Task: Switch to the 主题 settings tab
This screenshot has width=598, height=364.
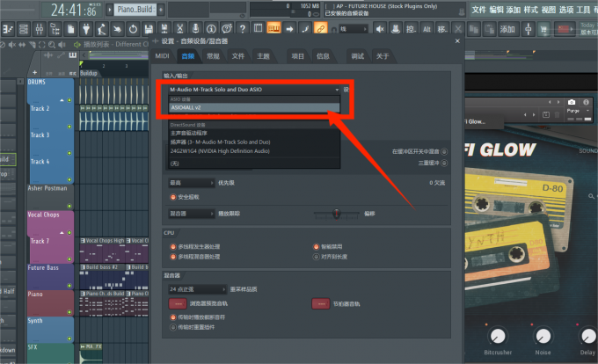Action: click(x=263, y=56)
